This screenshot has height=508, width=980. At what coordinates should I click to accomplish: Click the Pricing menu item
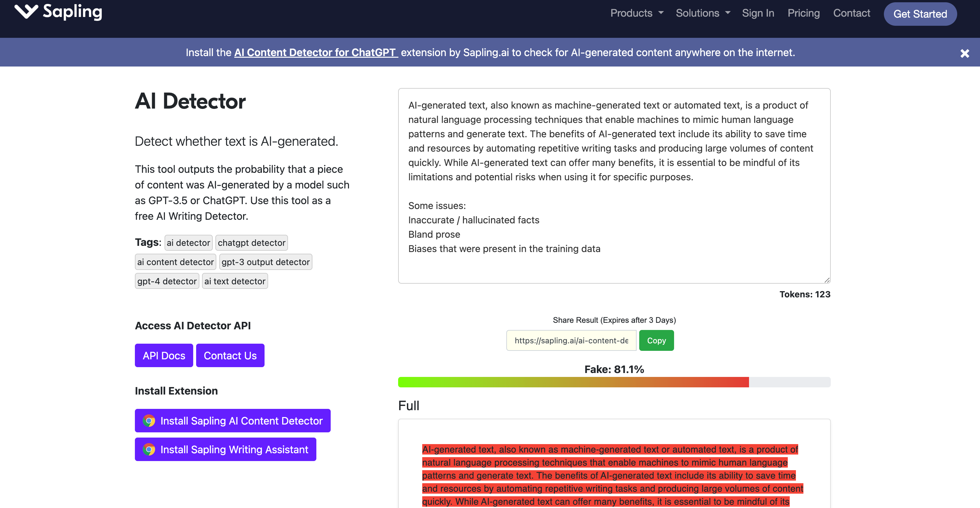(x=804, y=13)
